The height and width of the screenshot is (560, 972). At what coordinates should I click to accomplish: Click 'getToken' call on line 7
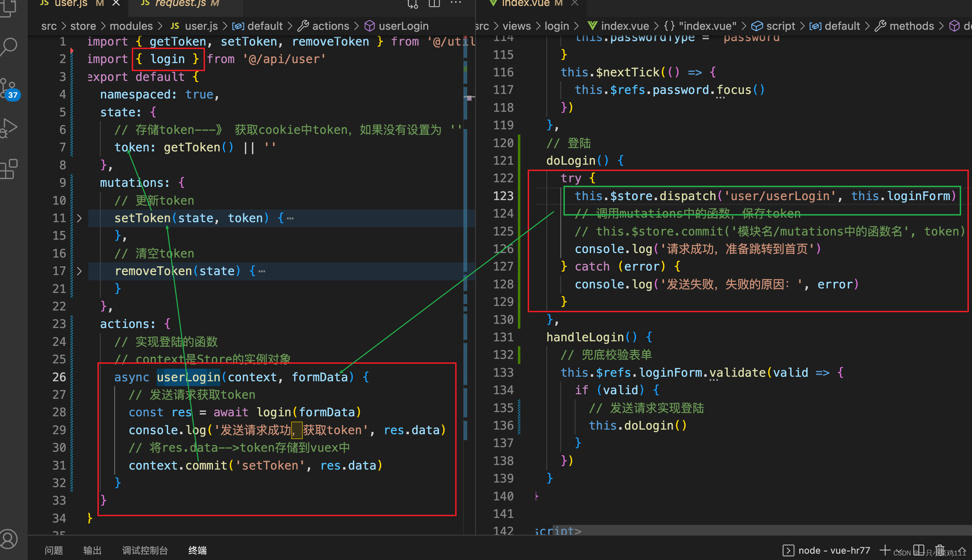[192, 147]
